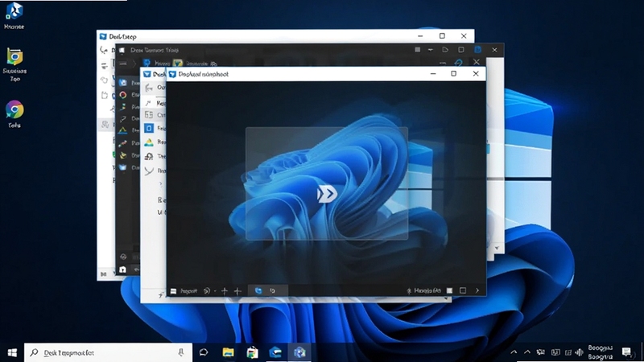Viewport: 644px width, 362px height.
Task: Click the pin icon at the bottom-right of the front window
Action: pyautogui.click(x=409, y=290)
